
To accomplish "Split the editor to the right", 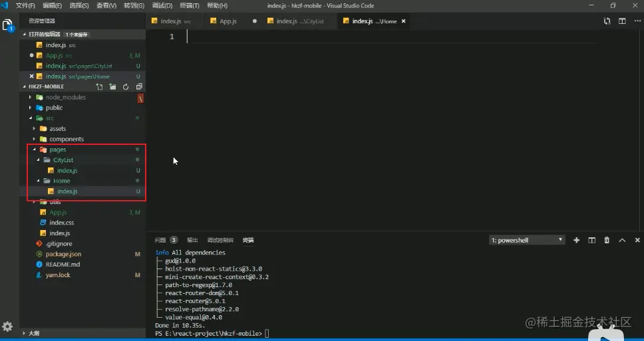I will [622, 21].
